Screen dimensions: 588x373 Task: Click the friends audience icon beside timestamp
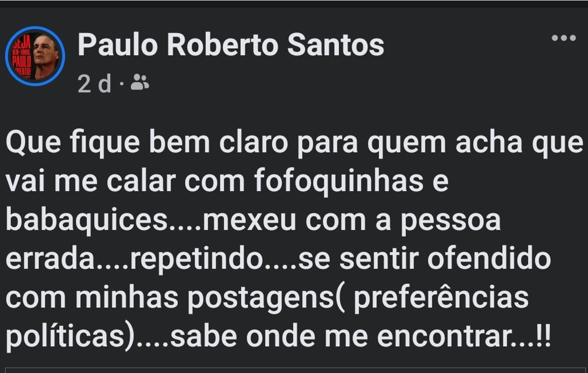pyautogui.click(x=140, y=85)
